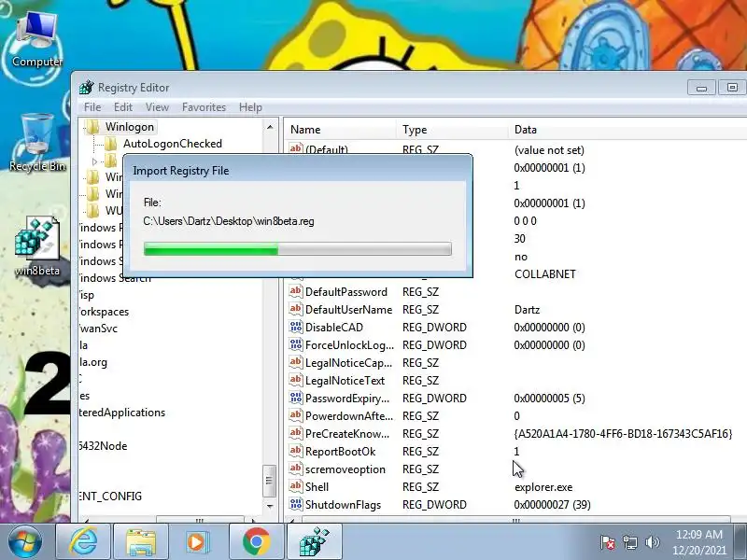The width and height of the screenshot is (747, 560).
Task: Click the AutoLogonChecked folder icon
Action: 111,144
